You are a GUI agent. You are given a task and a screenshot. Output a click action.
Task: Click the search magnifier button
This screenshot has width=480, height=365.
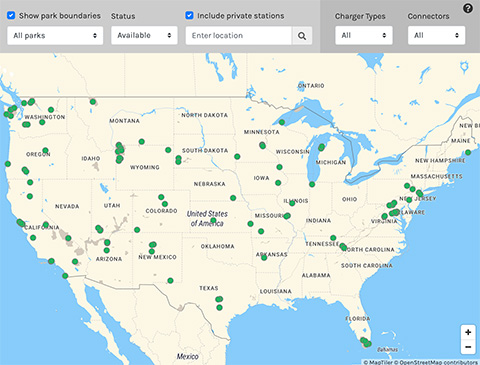pyautogui.click(x=302, y=36)
